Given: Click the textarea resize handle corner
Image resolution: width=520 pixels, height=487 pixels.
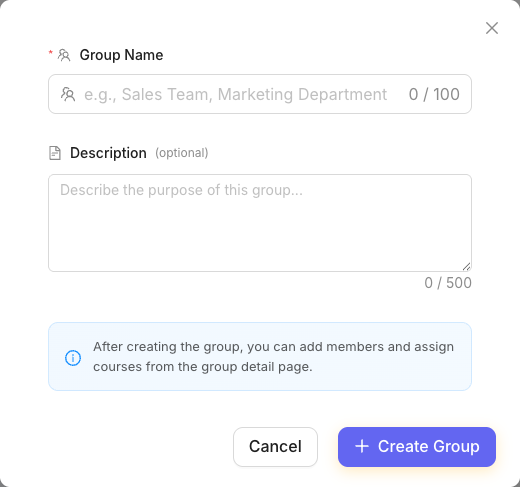Looking at the screenshot, I should 466,266.
